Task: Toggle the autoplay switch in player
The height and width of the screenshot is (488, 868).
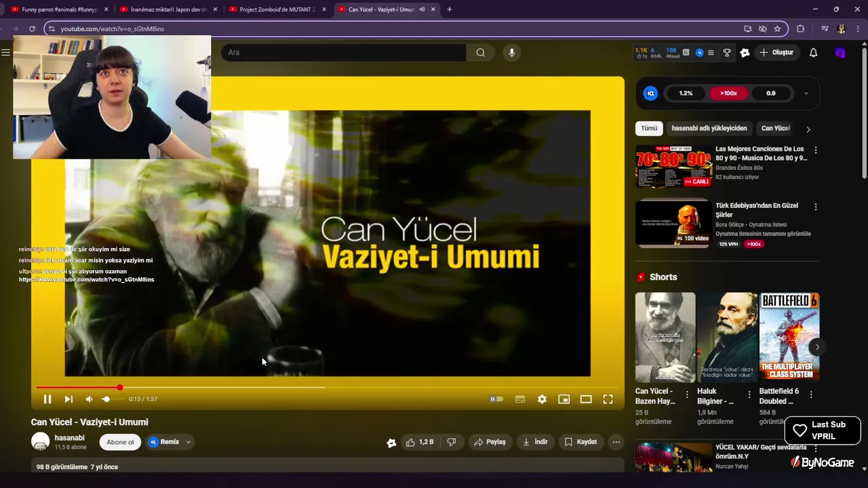Action: (496, 399)
